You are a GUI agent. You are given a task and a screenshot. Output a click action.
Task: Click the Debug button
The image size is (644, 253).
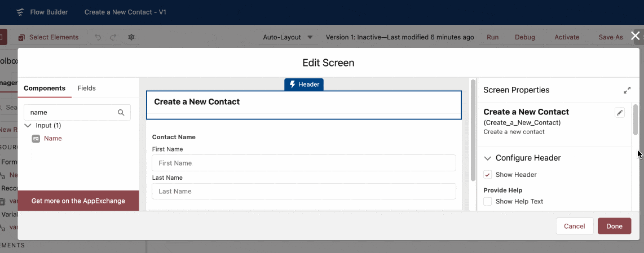click(525, 37)
